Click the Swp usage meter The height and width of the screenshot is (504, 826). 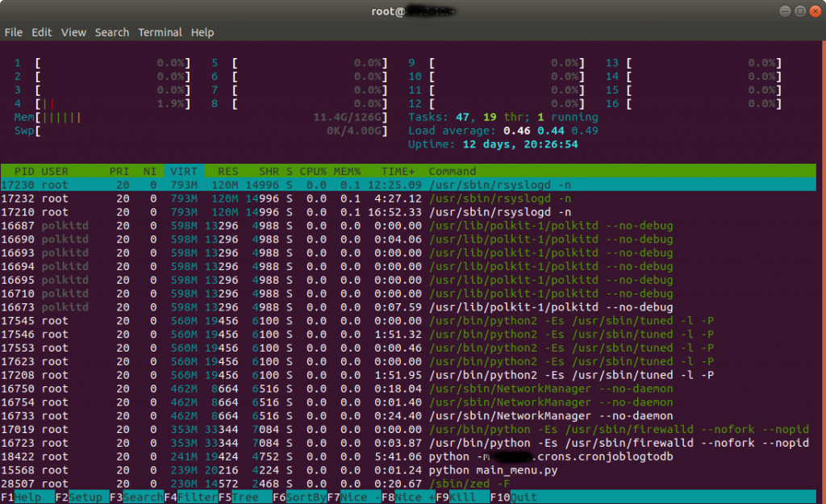201,131
